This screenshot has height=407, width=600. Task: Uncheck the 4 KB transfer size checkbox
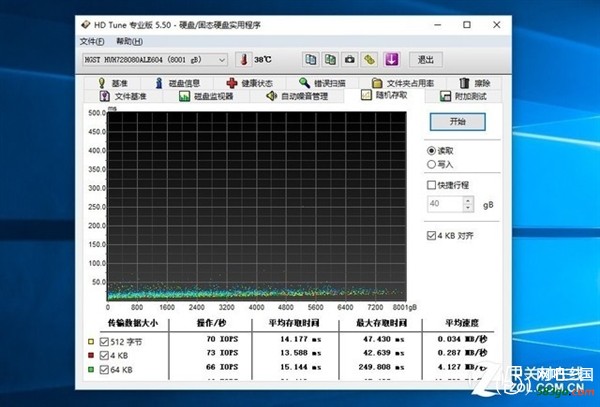pyautogui.click(x=104, y=355)
